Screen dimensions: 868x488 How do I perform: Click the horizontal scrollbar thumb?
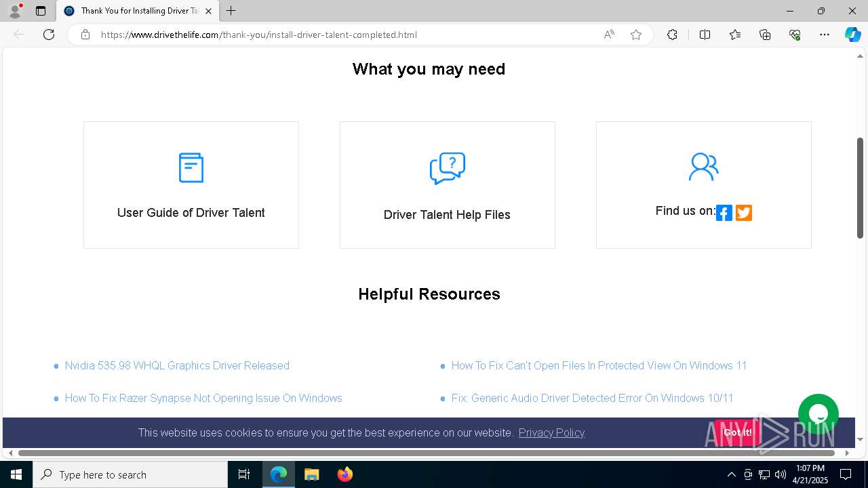click(426, 453)
